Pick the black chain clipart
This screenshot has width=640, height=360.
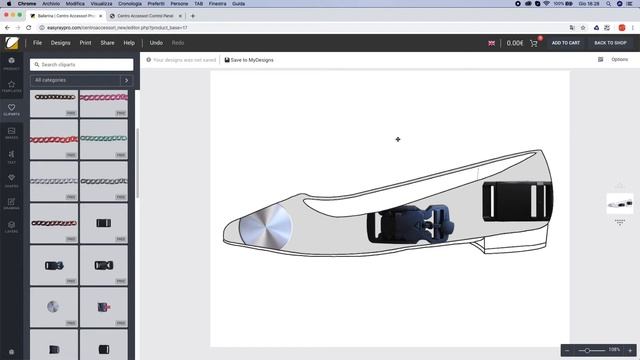54,104
